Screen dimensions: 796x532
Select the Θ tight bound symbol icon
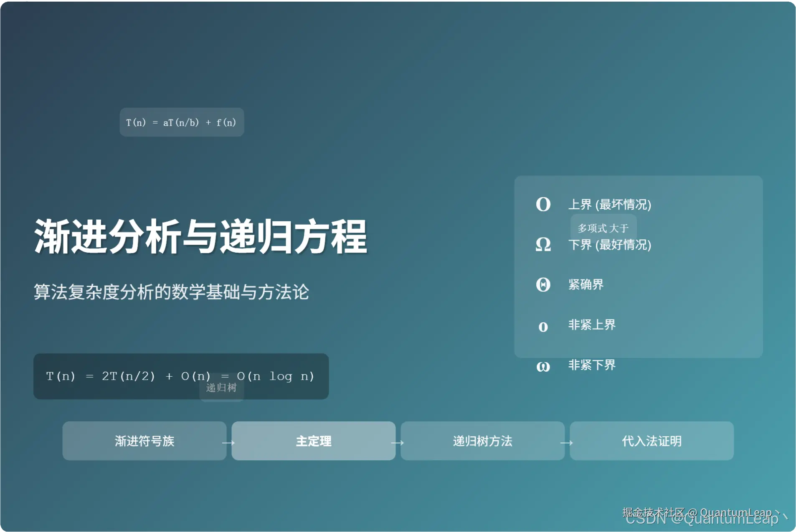point(543,284)
